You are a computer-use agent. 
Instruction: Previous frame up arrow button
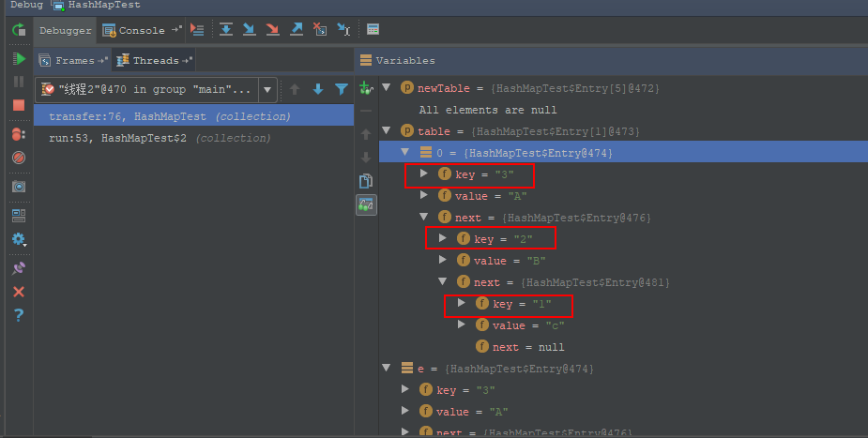(x=295, y=89)
